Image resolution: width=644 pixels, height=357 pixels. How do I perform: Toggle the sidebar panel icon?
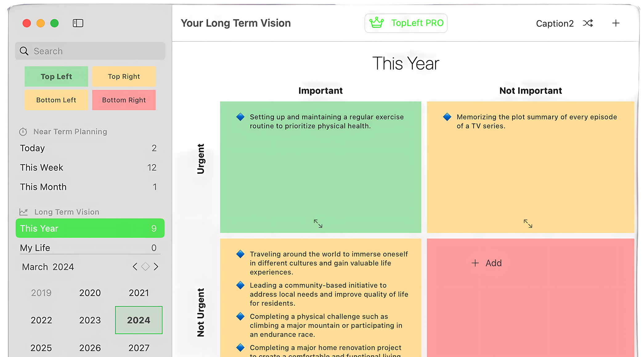(78, 23)
